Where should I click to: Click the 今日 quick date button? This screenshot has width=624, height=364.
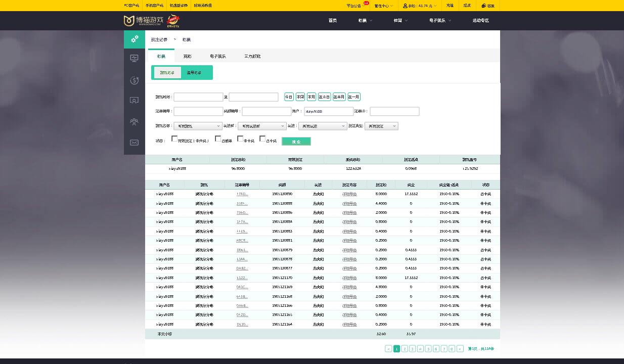click(x=289, y=97)
